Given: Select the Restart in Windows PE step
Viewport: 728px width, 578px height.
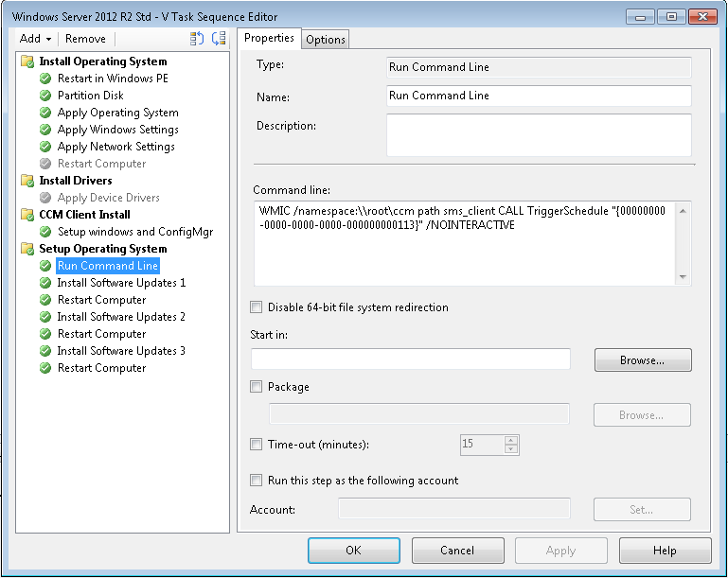Looking at the screenshot, I should [x=113, y=79].
